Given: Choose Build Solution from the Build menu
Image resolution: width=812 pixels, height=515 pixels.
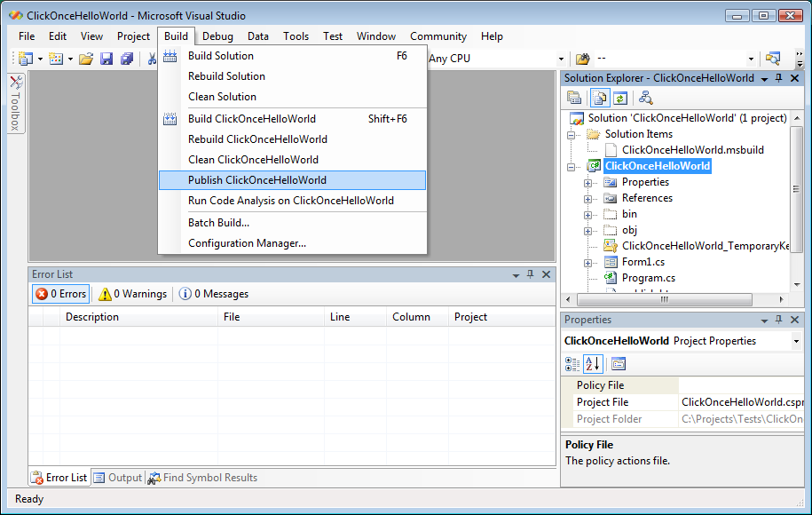Looking at the screenshot, I should (x=292, y=56).
